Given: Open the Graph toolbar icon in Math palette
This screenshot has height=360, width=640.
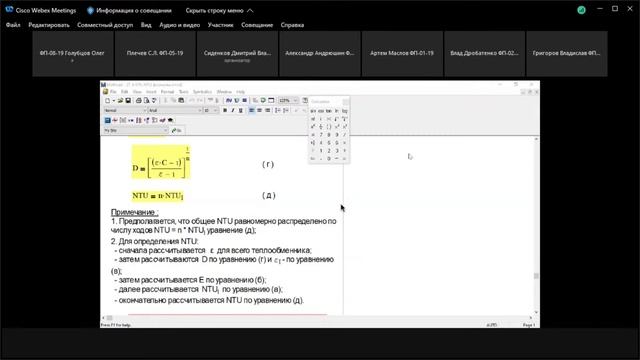Looking at the screenshot, I should point(115,120).
